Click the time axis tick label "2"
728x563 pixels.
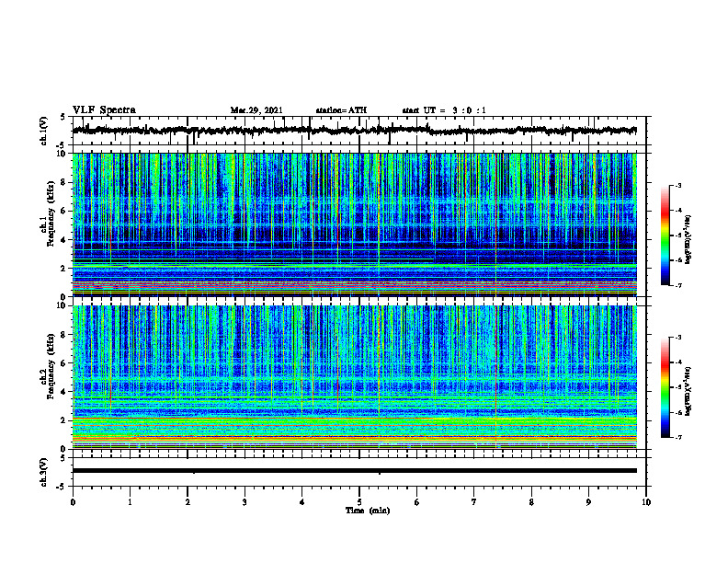tap(188, 502)
